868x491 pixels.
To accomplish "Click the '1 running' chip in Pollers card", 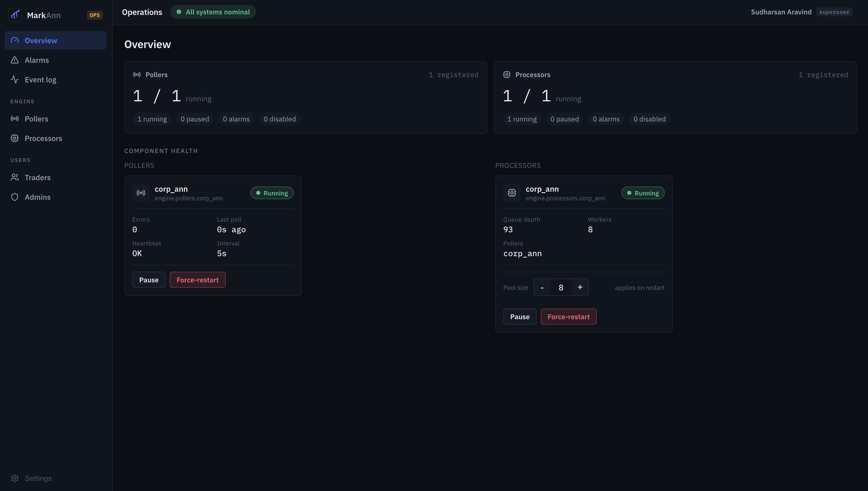I will tap(152, 119).
